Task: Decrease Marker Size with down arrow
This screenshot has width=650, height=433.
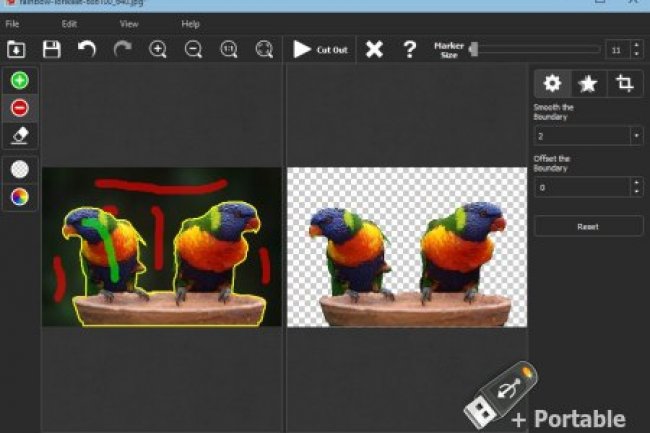Action: [637, 54]
